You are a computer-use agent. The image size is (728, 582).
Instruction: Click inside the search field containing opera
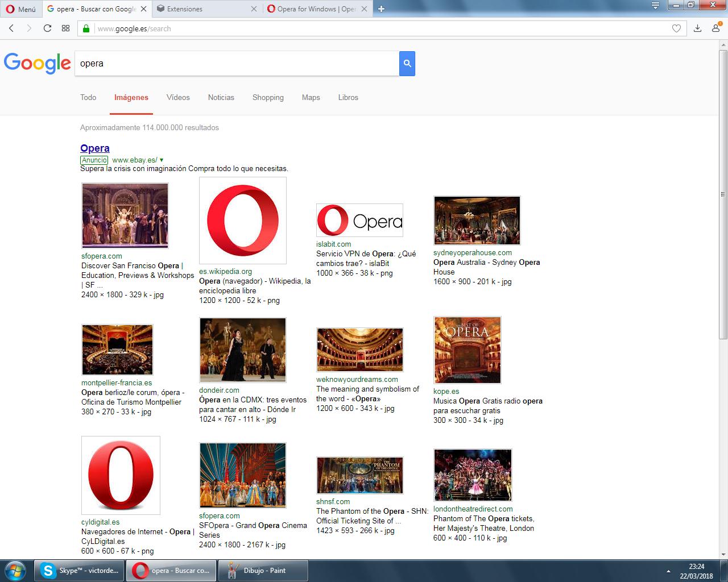point(227,64)
